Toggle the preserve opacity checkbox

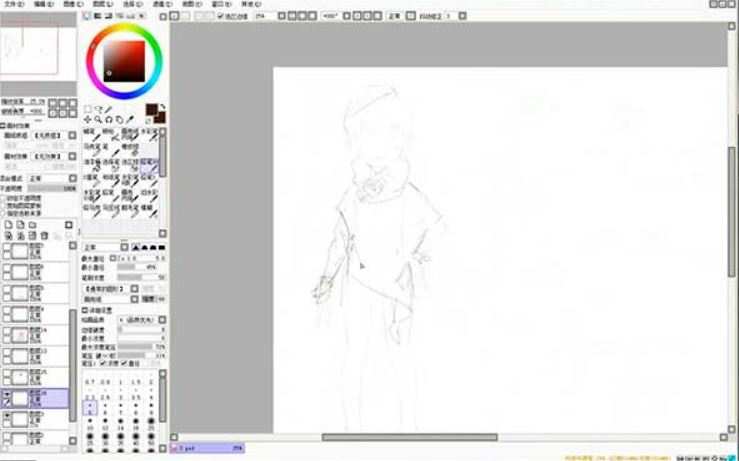coord(4,197)
